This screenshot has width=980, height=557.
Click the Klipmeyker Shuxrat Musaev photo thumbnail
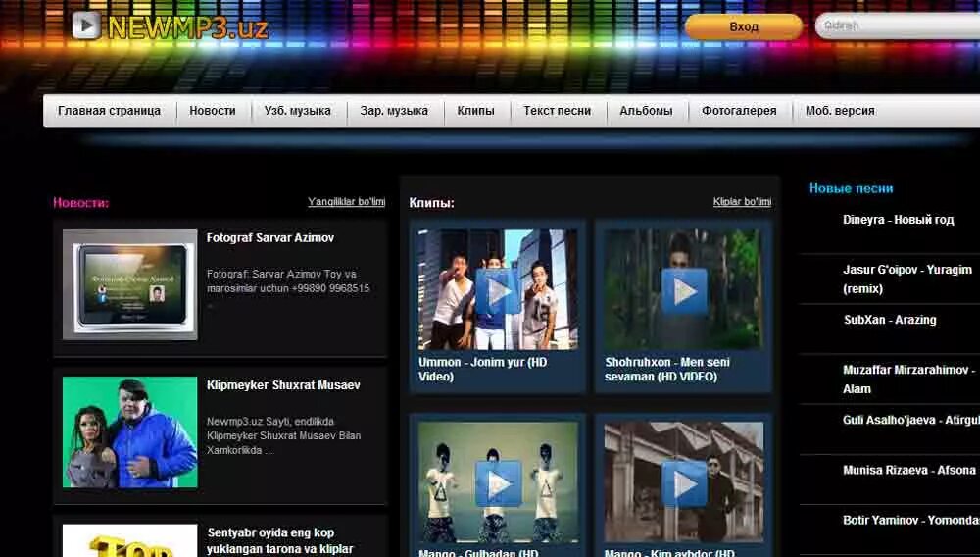click(x=130, y=432)
